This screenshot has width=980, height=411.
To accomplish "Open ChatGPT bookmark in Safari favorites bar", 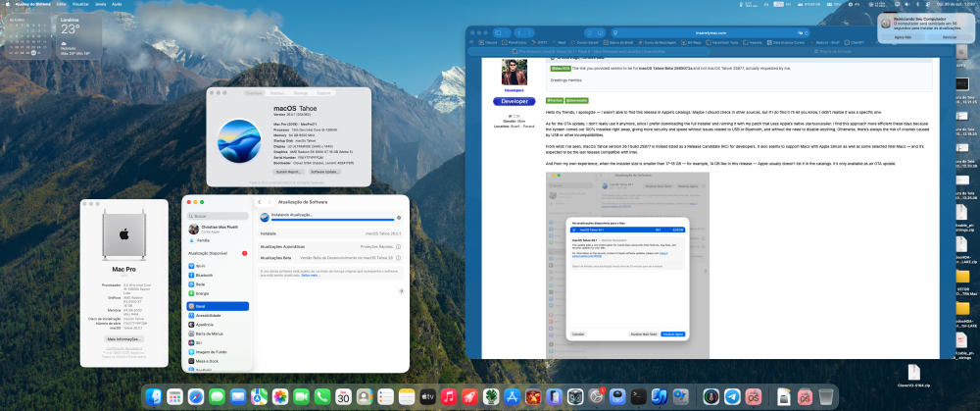I will (855, 42).
